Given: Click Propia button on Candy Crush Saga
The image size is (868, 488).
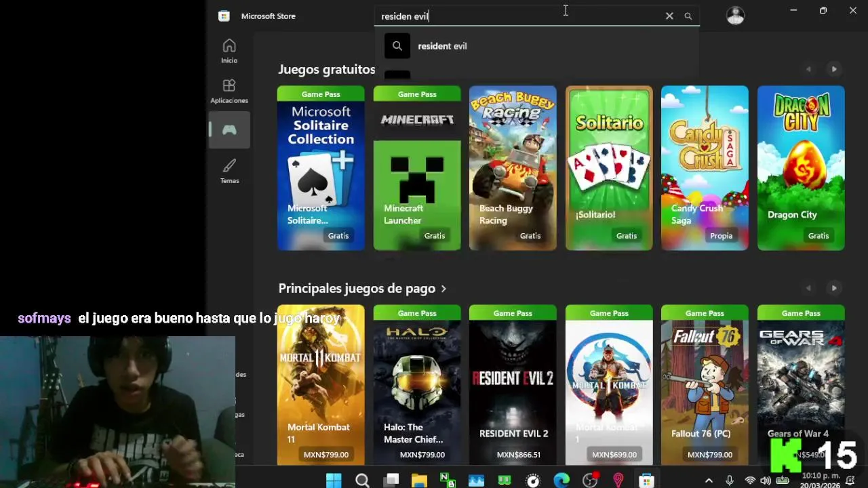Looking at the screenshot, I should (721, 236).
